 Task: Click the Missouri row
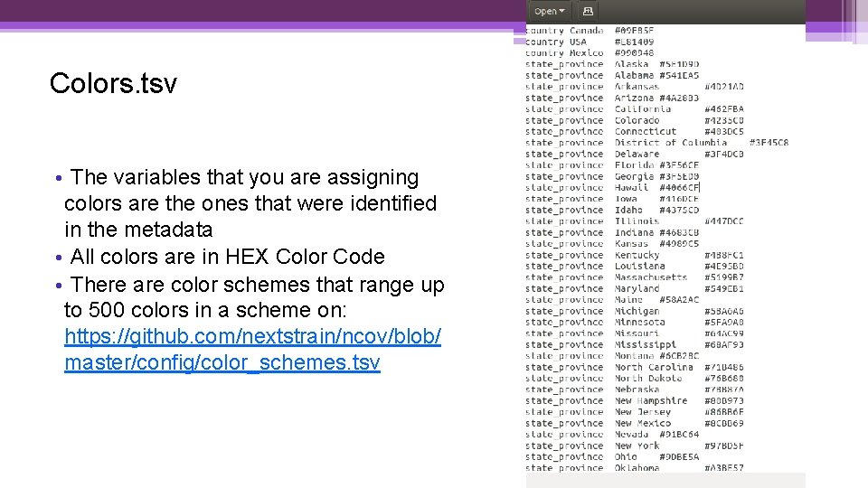coord(635,333)
